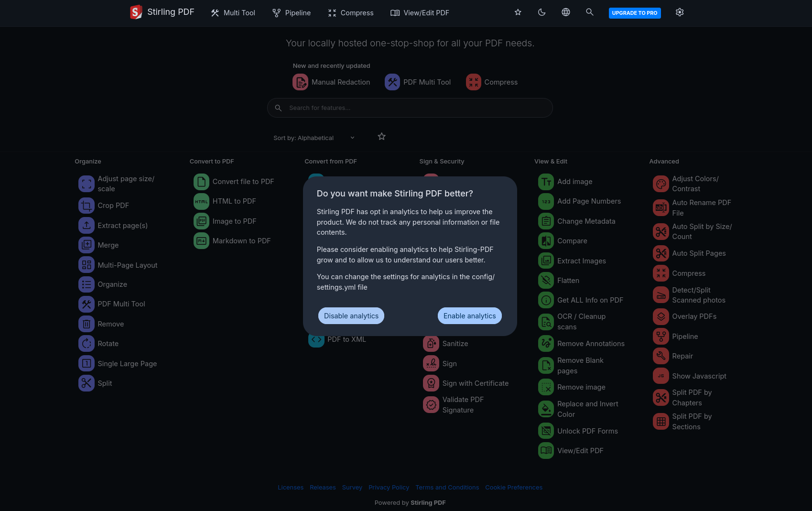This screenshot has height=511, width=812.
Task: Open the Privacy Policy link
Action: click(389, 488)
